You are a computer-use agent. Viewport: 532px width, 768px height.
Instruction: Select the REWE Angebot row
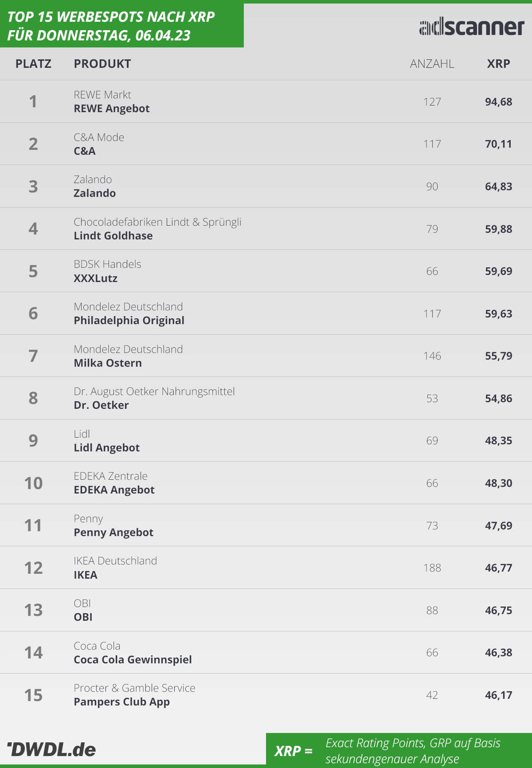[266, 102]
